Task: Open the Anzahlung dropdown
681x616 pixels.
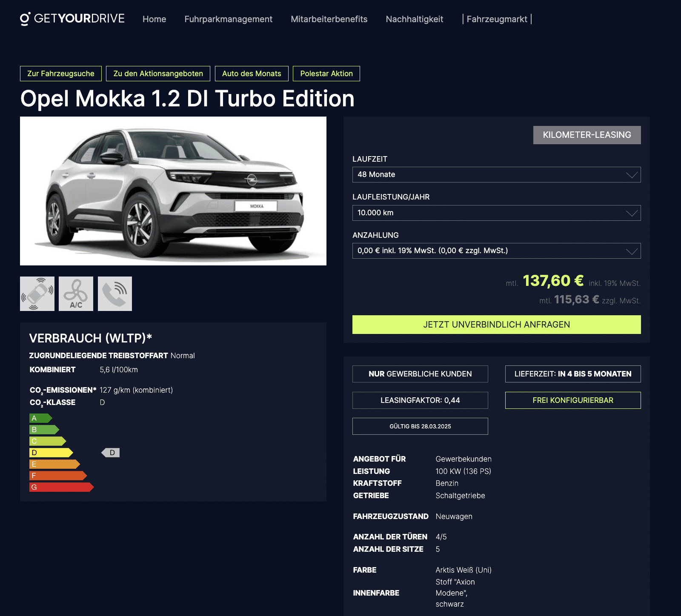Action: (496, 251)
